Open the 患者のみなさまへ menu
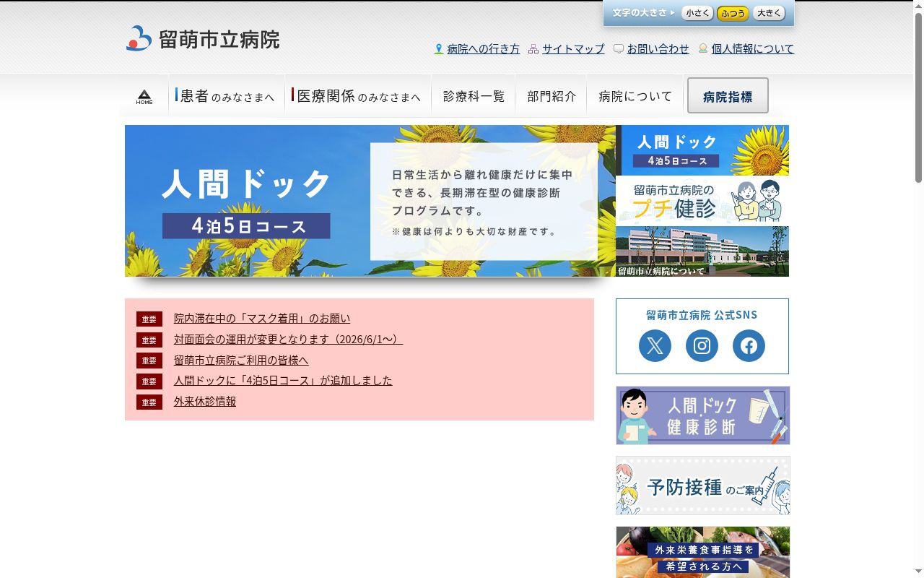Image resolution: width=924 pixels, height=578 pixels. coord(227,95)
